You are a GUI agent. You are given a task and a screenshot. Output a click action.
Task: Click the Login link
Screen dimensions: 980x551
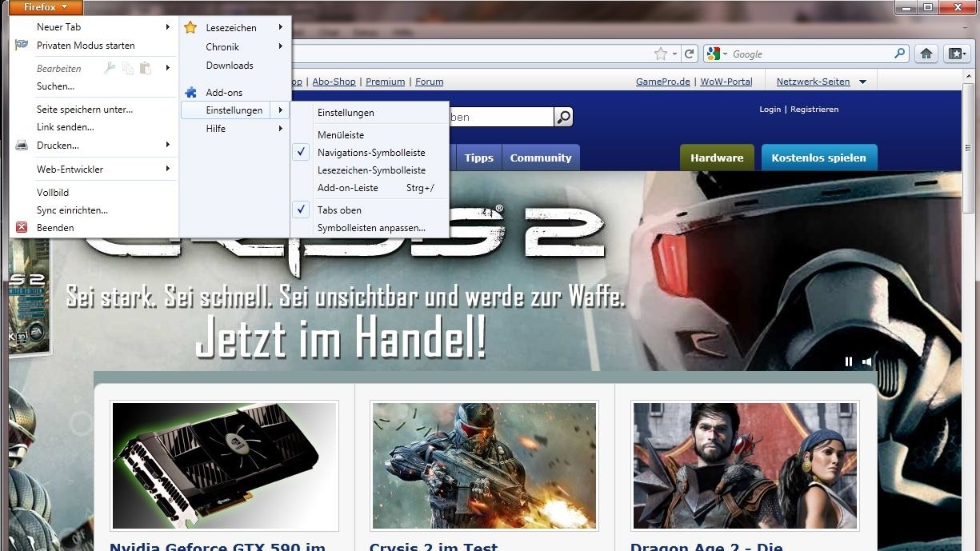click(x=770, y=109)
